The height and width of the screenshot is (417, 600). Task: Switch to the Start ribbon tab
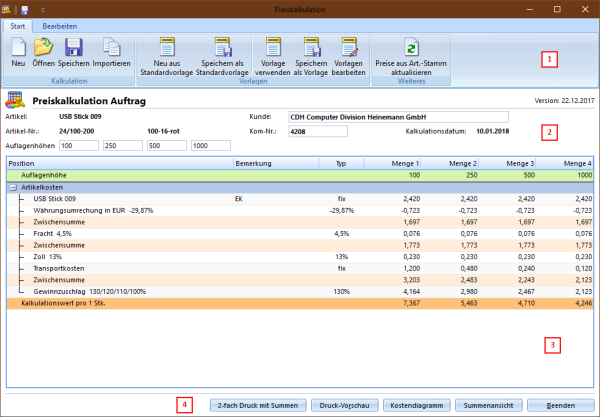pos(18,26)
